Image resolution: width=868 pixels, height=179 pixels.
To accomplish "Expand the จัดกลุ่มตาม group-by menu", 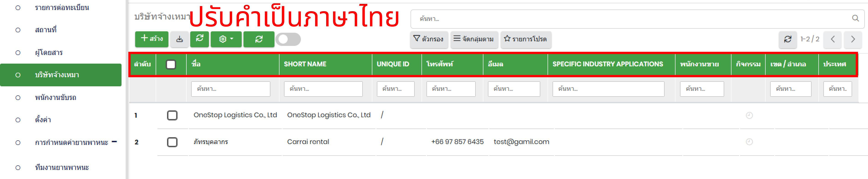I will 473,39.
